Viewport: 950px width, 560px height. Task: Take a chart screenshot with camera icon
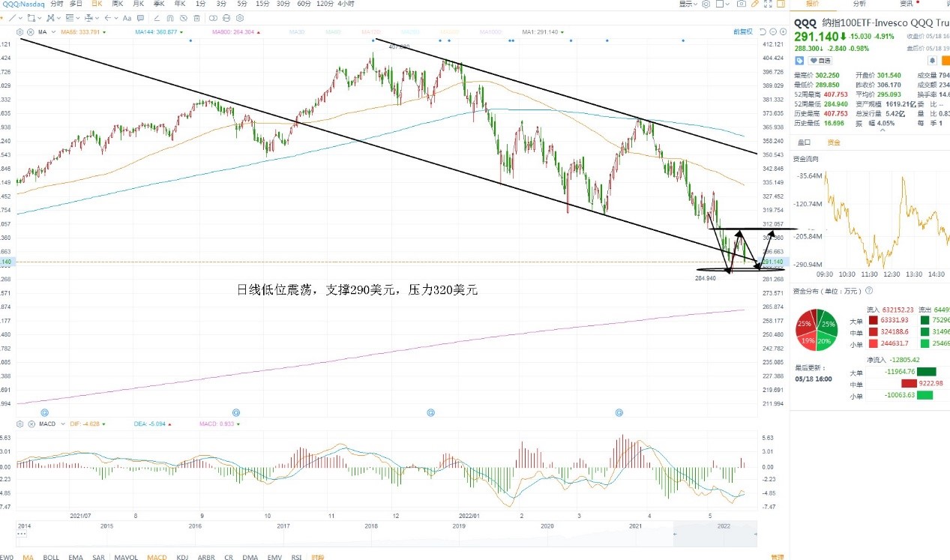point(742,4)
